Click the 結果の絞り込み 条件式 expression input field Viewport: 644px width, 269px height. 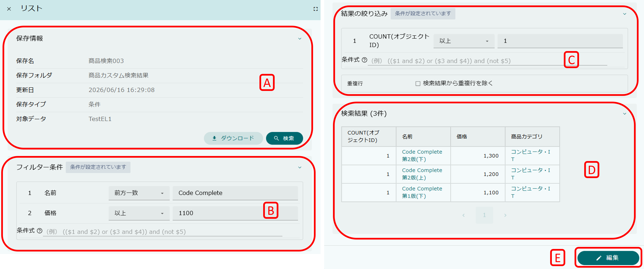(487, 61)
